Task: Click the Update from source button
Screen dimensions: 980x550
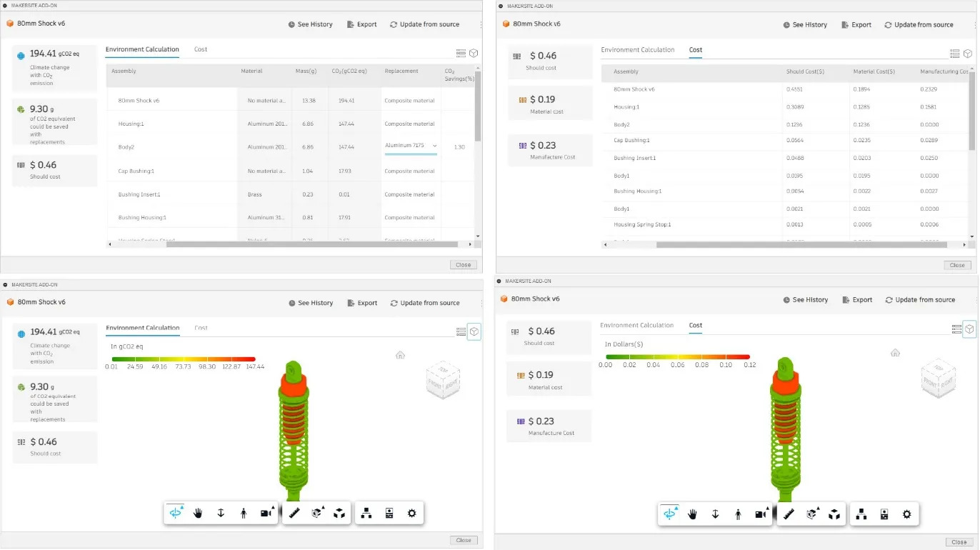Action: (425, 24)
